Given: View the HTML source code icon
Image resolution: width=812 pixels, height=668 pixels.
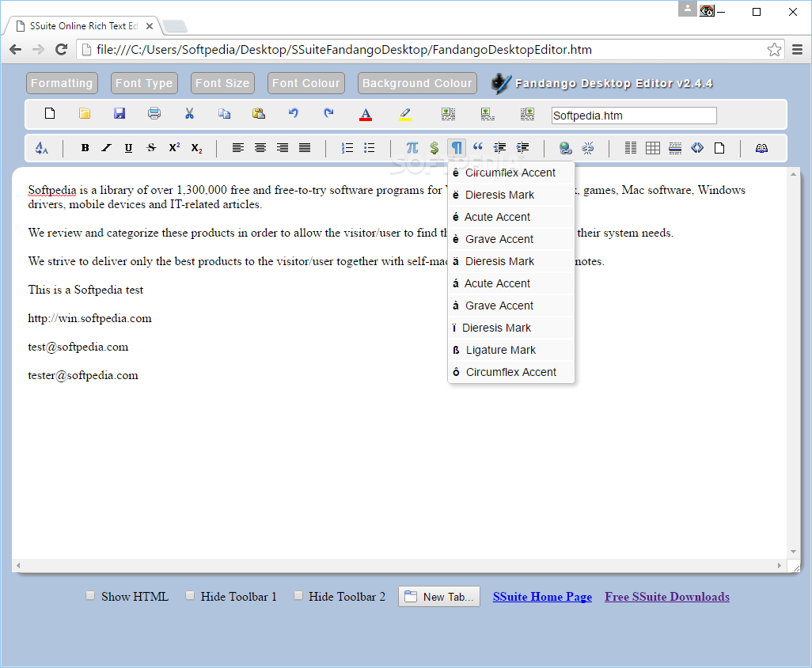Looking at the screenshot, I should click(x=697, y=148).
